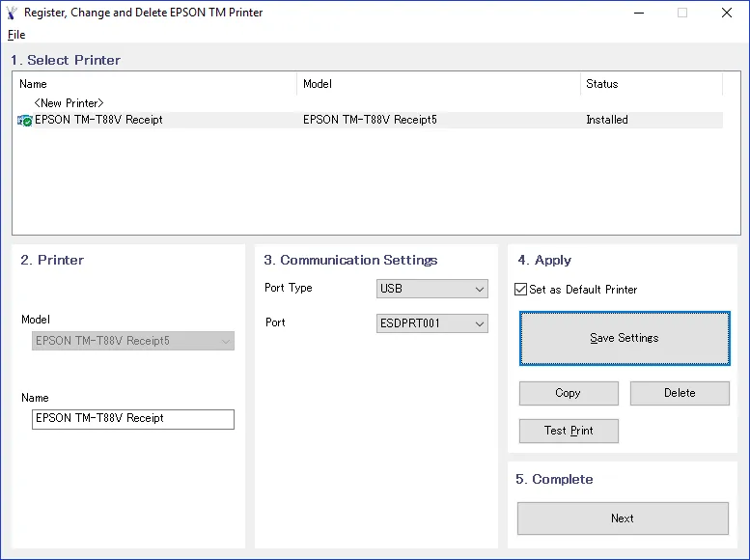
Task: Open the Port Type dropdown showing USB
Action: click(431, 289)
